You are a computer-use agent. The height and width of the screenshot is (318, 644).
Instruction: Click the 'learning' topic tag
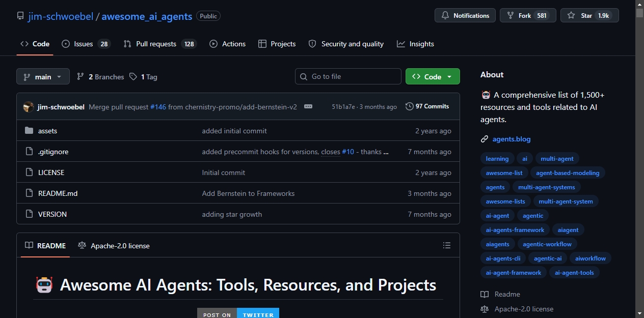point(497,159)
